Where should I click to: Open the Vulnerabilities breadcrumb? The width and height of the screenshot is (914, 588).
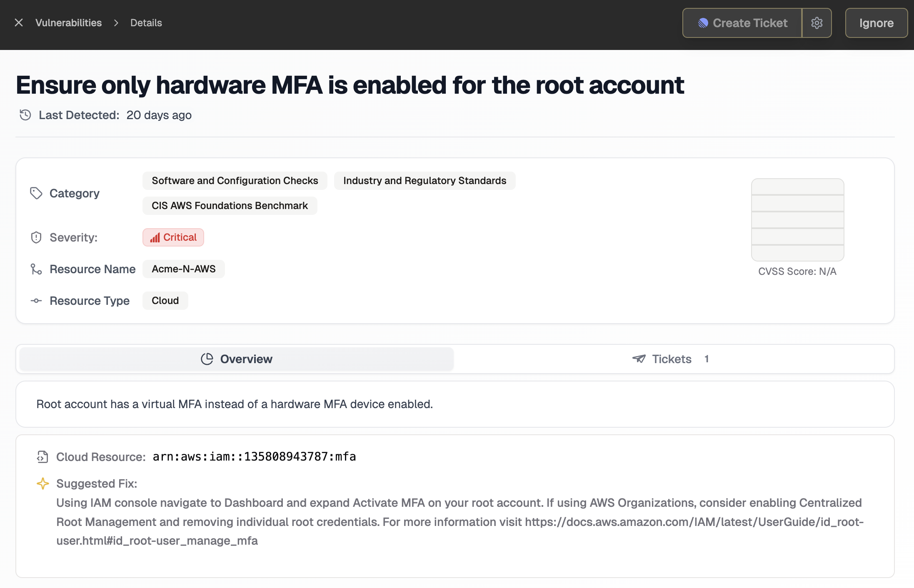(x=69, y=23)
